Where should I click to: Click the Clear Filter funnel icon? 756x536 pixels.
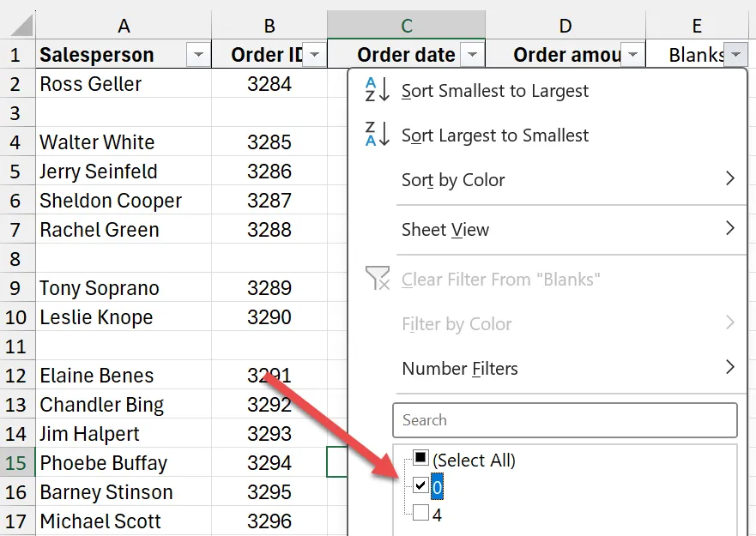pyautogui.click(x=377, y=279)
